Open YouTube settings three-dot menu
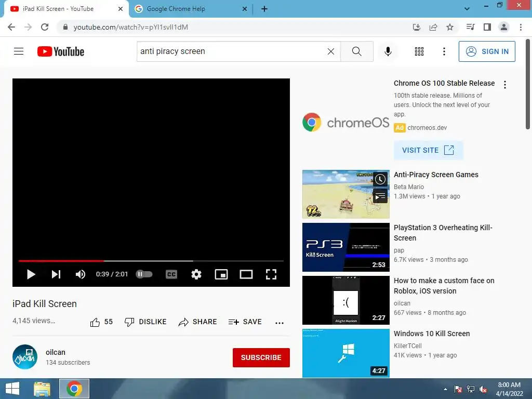Screen dimensions: 532x399 coord(444,51)
